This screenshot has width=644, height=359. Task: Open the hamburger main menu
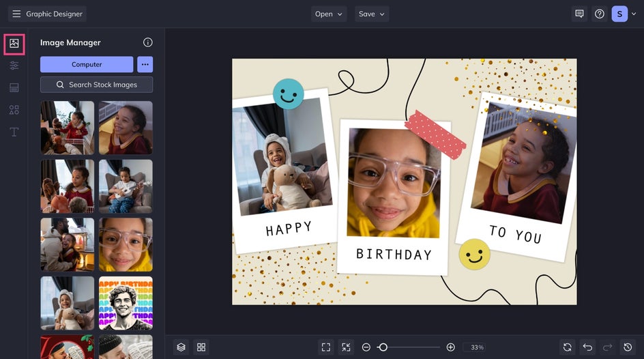16,14
